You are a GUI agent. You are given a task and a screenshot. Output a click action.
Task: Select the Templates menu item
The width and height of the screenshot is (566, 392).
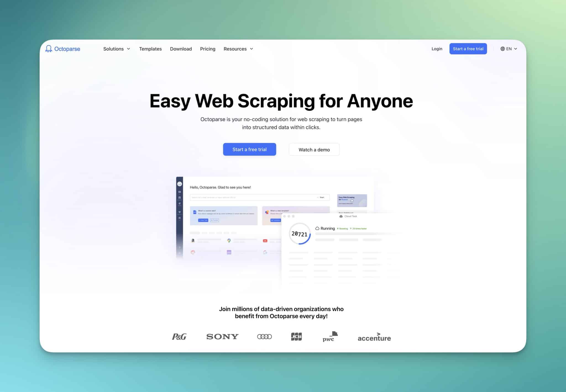[x=150, y=49]
